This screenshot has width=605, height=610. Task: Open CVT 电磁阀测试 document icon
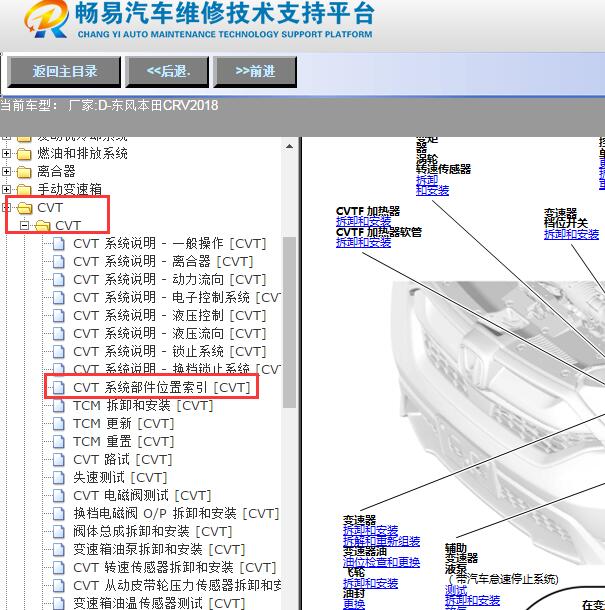59,495
